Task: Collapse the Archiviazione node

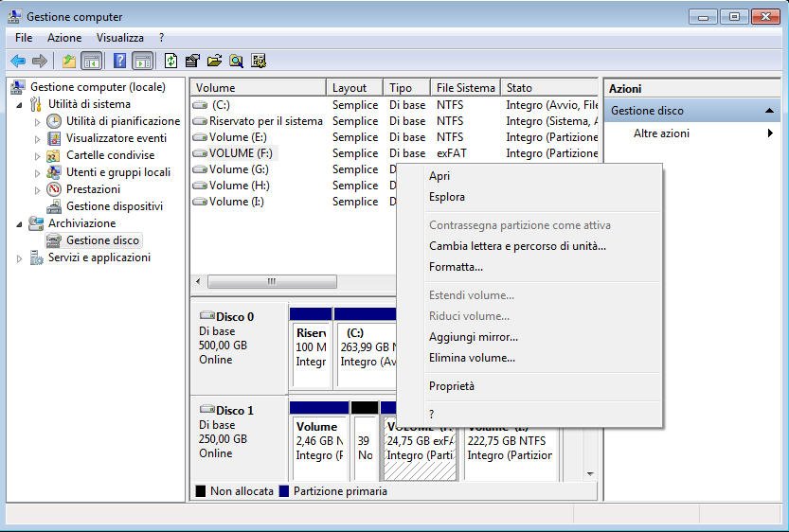Action: pos(19,224)
